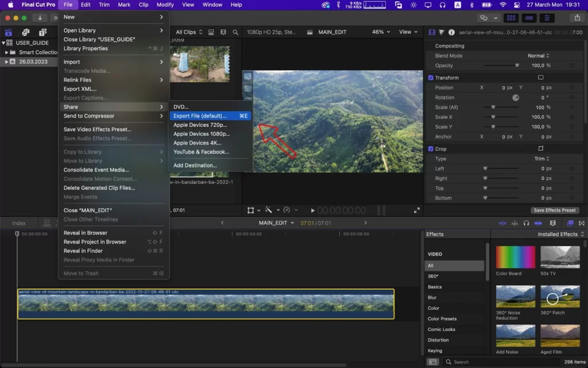Image resolution: width=588 pixels, height=368 pixels.
Task: Toggle timeline panel display button
Action: tap(529, 18)
